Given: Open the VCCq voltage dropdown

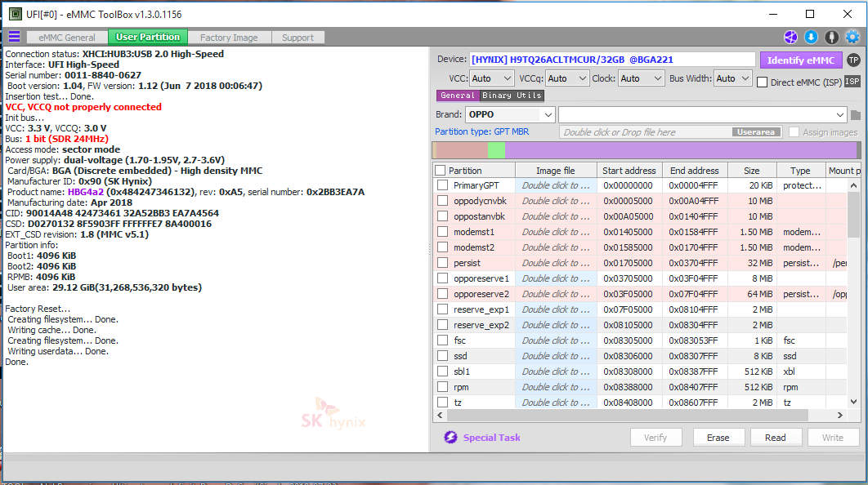Looking at the screenshot, I should tap(567, 78).
